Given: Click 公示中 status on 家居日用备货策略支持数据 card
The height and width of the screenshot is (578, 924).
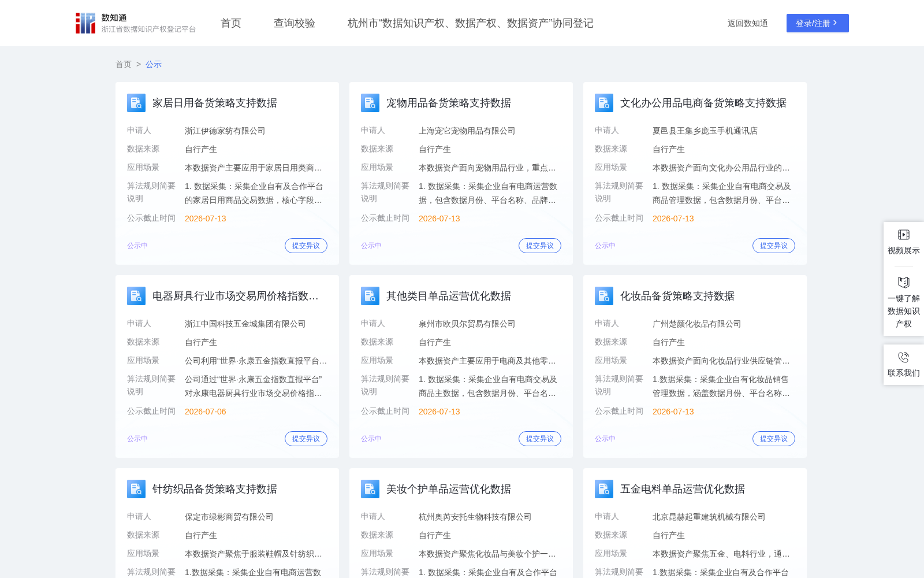Looking at the screenshot, I should click(137, 246).
